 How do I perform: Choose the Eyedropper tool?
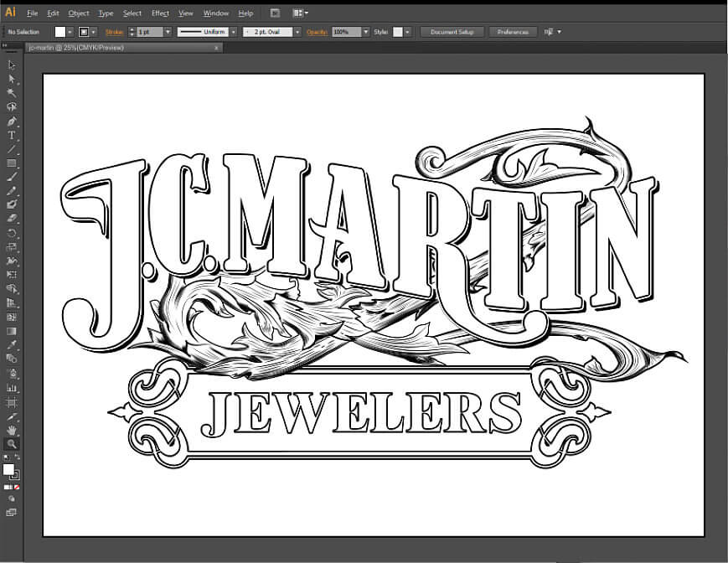(12, 344)
